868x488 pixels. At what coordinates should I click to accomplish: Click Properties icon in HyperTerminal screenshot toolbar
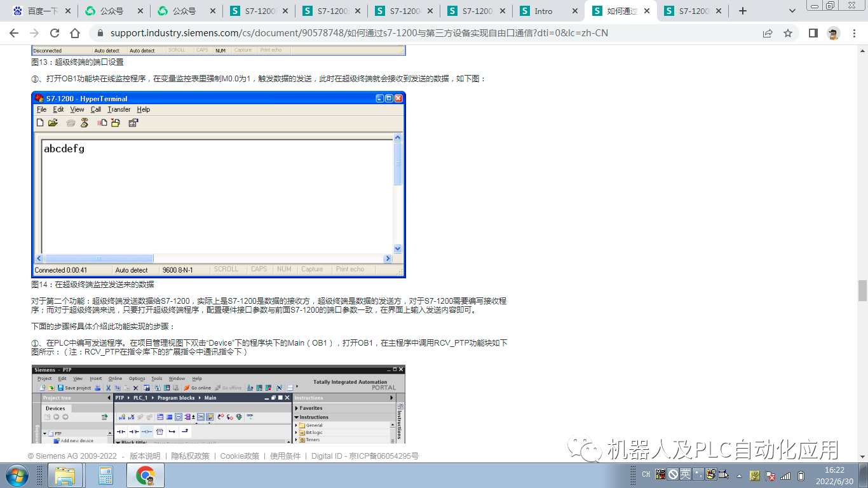pos(133,123)
